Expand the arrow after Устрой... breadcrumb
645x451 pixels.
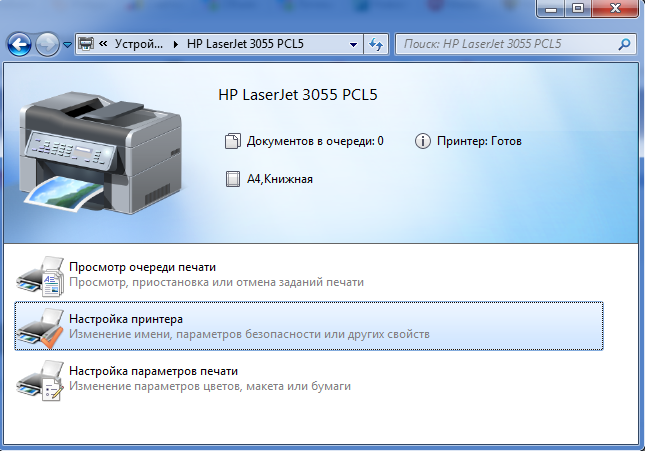tap(176, 44)
